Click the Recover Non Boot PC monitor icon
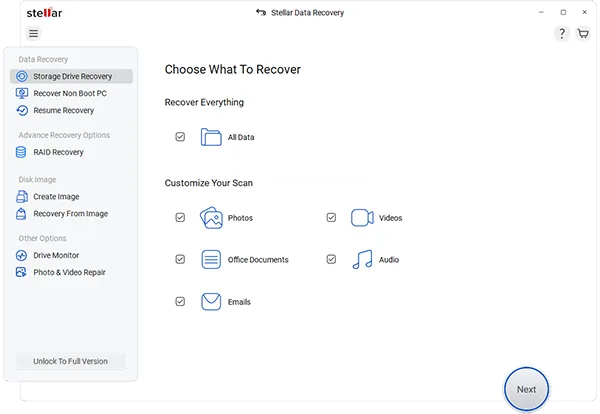600x414 pixels. (x=22, y=93)
